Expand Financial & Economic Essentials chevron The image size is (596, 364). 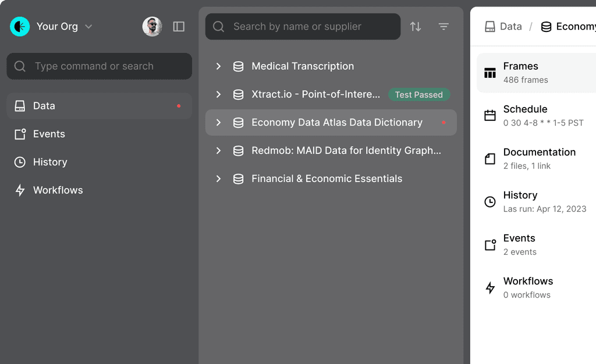click(218, 179)
